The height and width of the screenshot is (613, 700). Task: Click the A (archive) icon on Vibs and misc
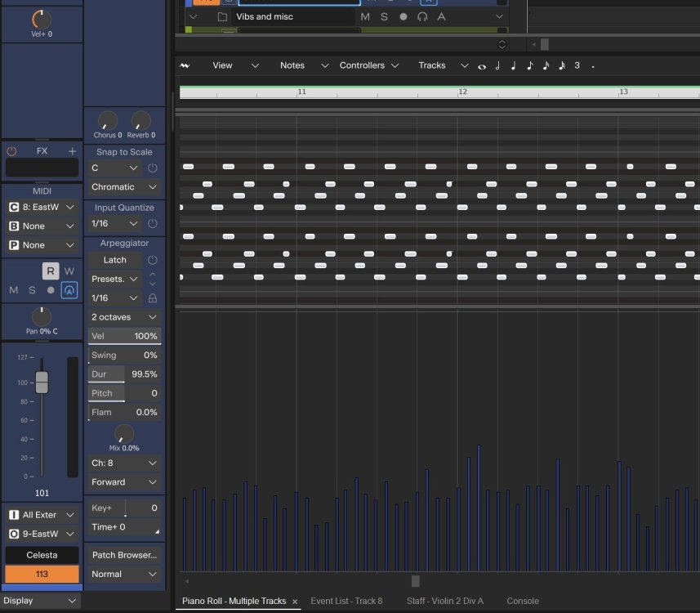coord(441,16)
